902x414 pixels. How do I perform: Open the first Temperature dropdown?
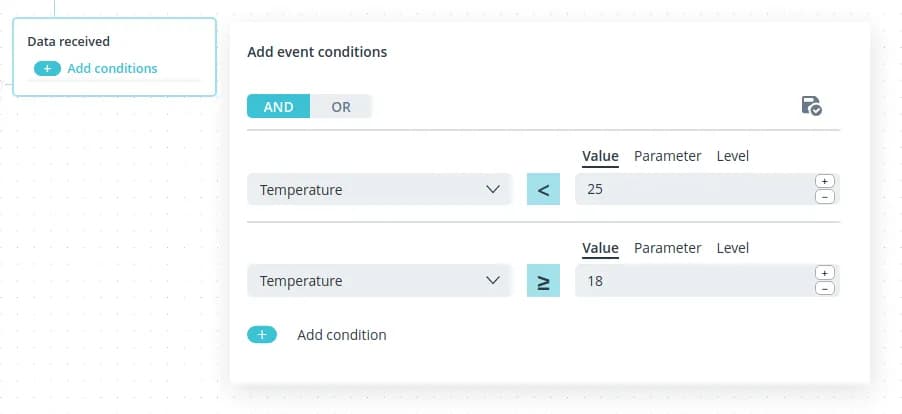click(x=379, y=190)
